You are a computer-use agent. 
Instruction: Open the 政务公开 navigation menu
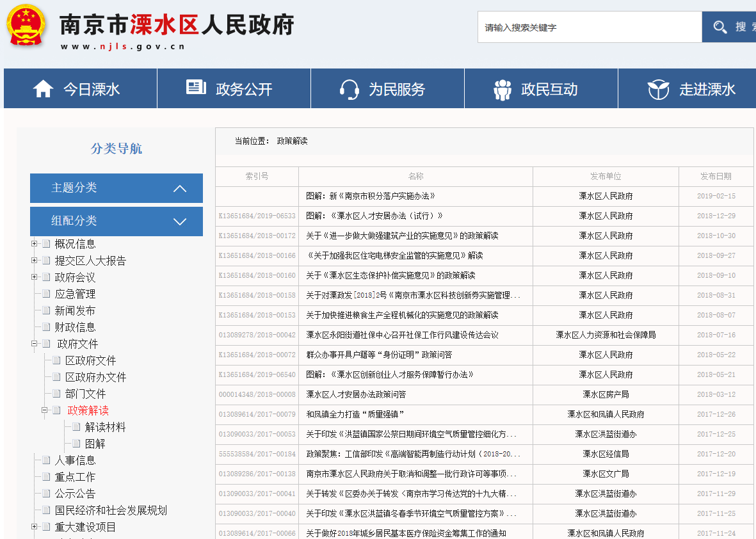pyautogui.click(x=234, y=89)
